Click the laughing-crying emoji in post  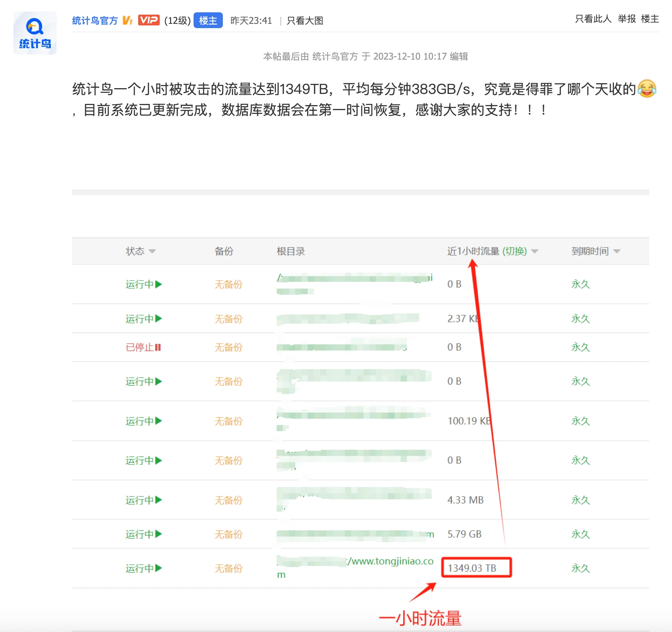coord(647,89)
